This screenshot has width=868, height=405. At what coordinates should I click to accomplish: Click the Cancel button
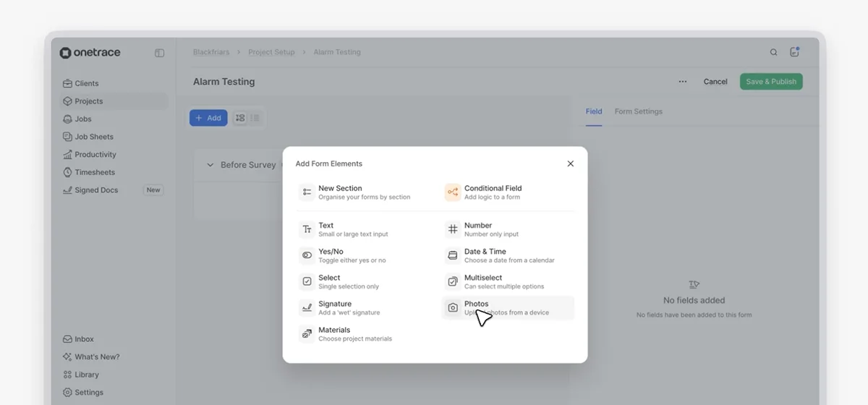(715, 82)
